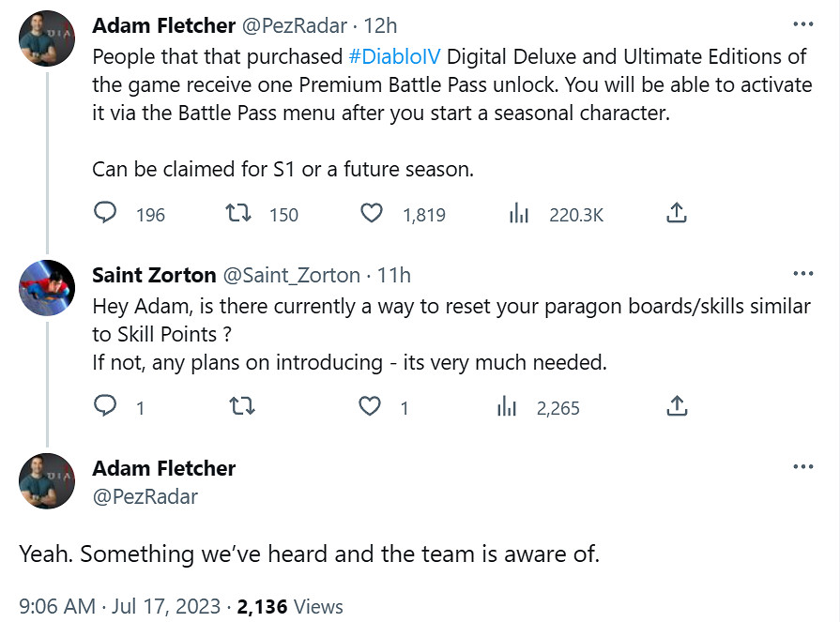Like the tweet with 1,819 likes

click(x=373, y=214)
